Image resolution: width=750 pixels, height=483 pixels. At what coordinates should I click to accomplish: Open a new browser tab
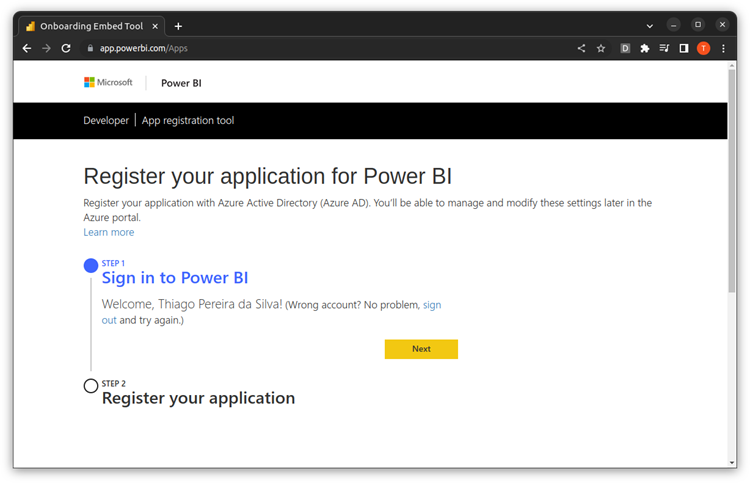pyautogui.click(x=178, y=26)
